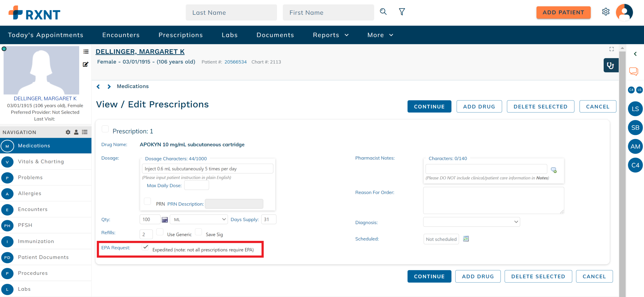Open the calendar icon next to Not scheduled

[x=466, y=239]
